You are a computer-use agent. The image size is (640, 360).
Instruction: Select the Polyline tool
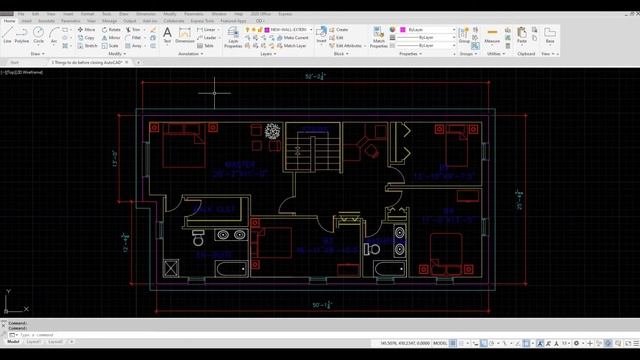22,35
